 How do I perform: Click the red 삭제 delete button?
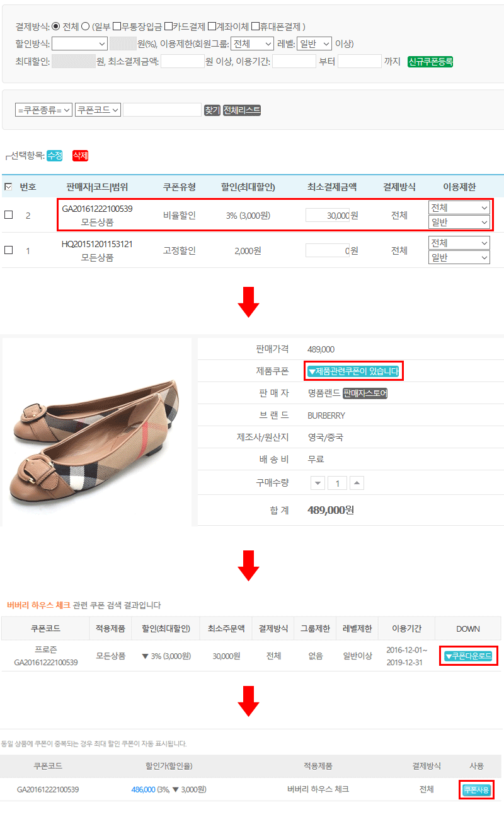pyautogui.click(x=81, y=155)
